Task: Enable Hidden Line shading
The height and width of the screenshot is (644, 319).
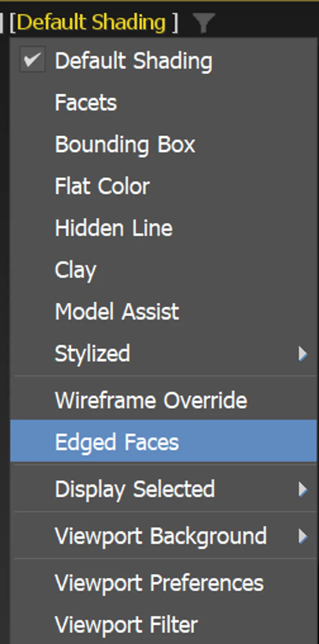Action: (114, 228)
